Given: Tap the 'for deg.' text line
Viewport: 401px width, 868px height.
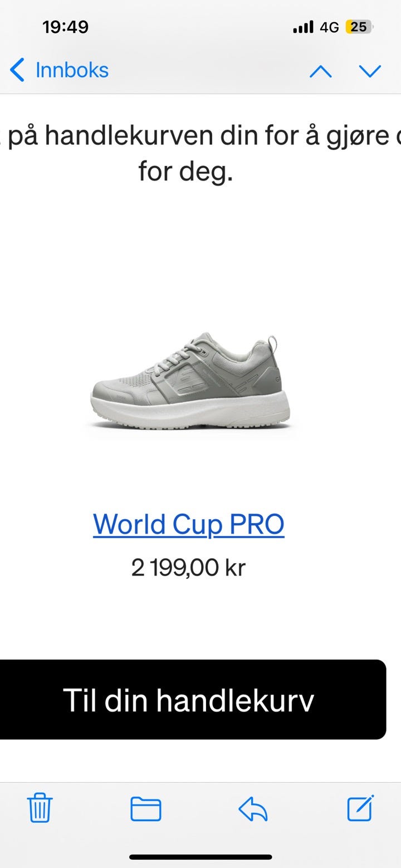Looking at the screenshot, I should click(x=185, y=172).
